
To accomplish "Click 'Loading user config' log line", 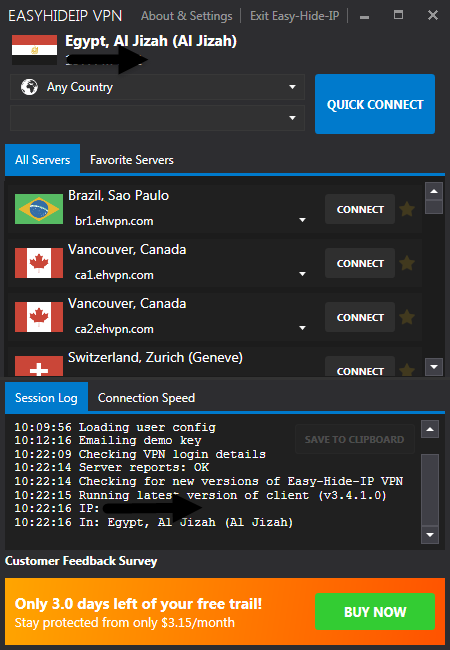I will [115, 427].
